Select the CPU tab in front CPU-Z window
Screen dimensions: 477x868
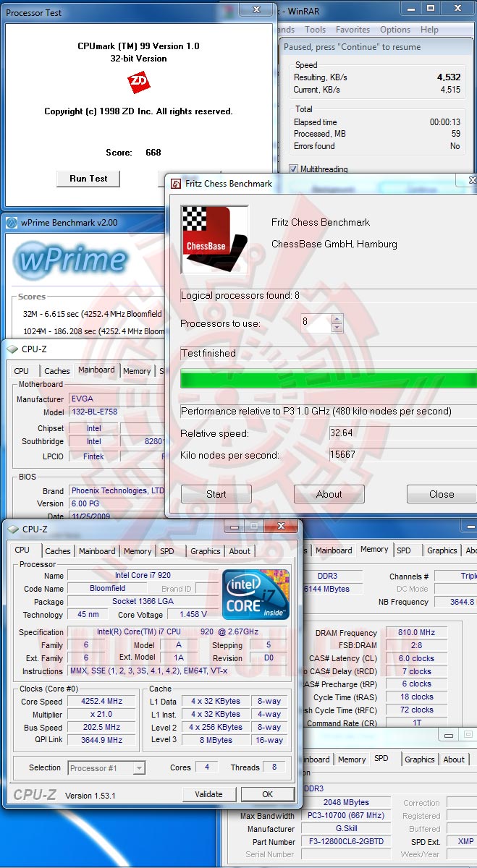[22, 550]
